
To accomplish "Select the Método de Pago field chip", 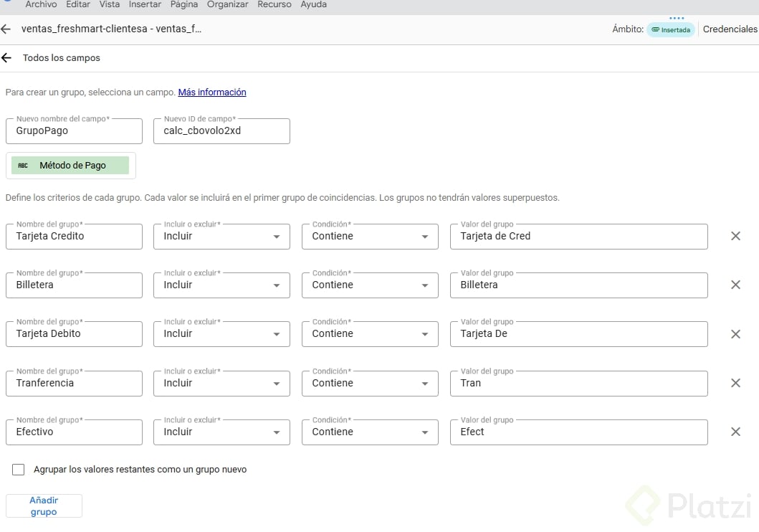I will [70, 166].
